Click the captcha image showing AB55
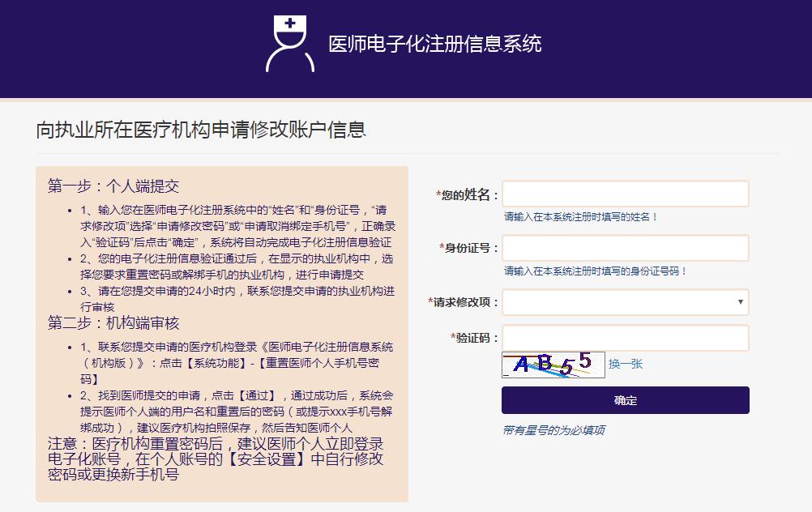Screen dimensions: 812x512 point(552,365)
